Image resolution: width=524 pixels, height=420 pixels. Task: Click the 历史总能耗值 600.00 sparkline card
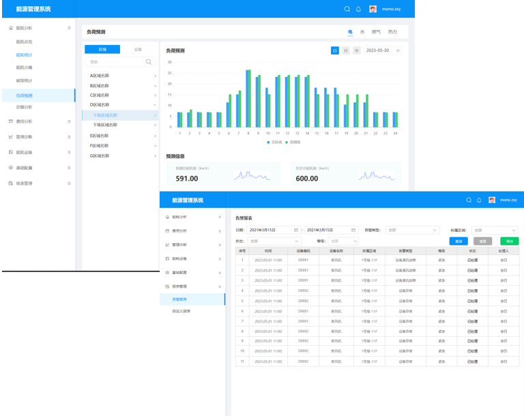click(346, 174)
